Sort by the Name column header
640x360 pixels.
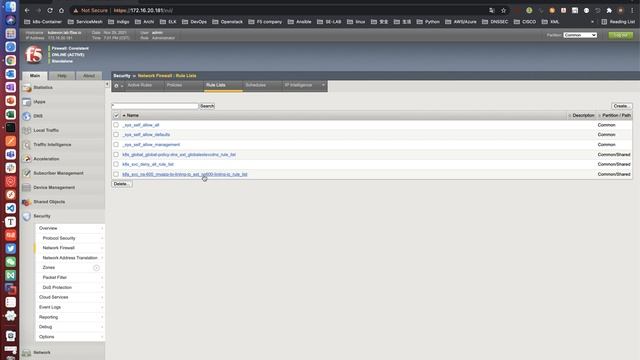coord(133,116)
